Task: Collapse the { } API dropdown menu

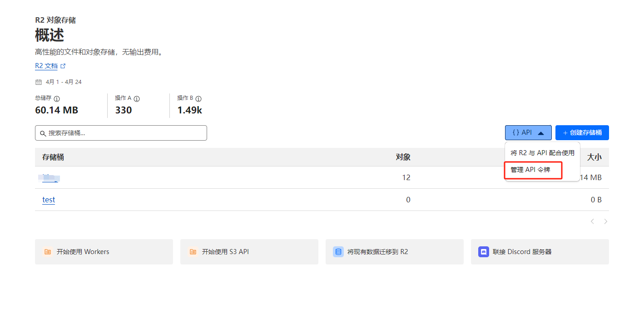Action: (528, 133)
